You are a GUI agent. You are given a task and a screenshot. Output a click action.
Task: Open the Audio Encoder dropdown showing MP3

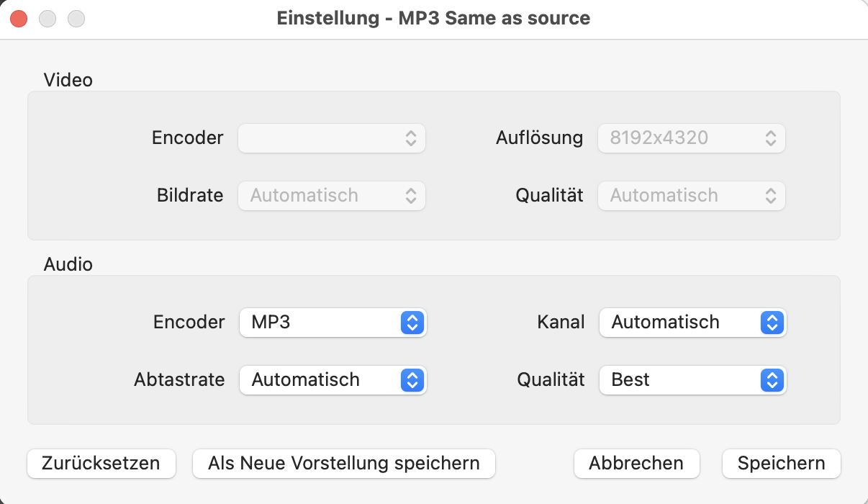tap(333, 323)
